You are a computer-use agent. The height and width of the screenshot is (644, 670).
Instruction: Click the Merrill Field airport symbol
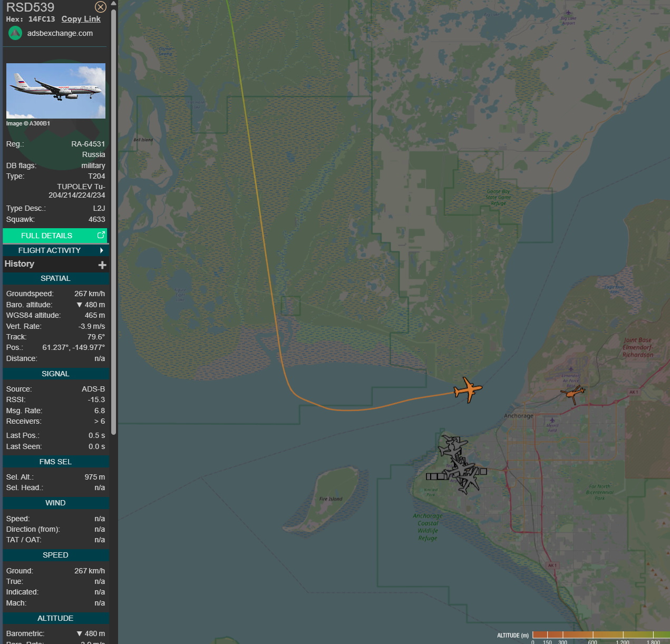(552, 421)
